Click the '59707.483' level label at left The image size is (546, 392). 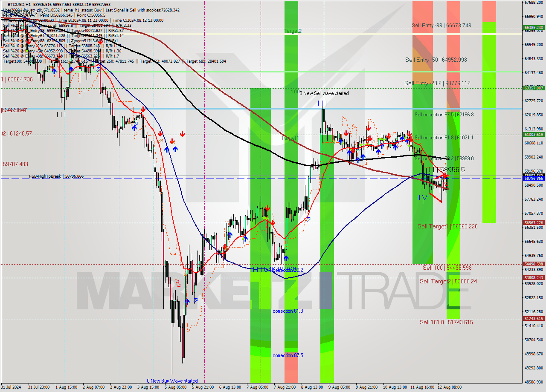pyautogui.click(x=15, y=164)
